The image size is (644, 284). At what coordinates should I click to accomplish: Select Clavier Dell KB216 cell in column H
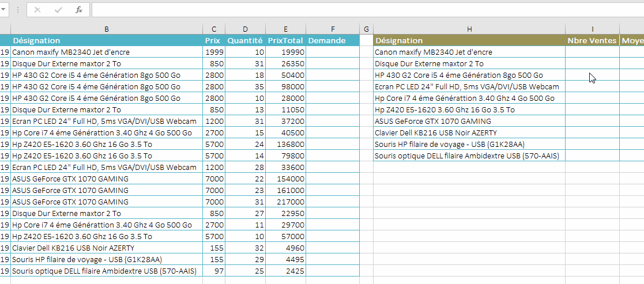pos(469,132)
